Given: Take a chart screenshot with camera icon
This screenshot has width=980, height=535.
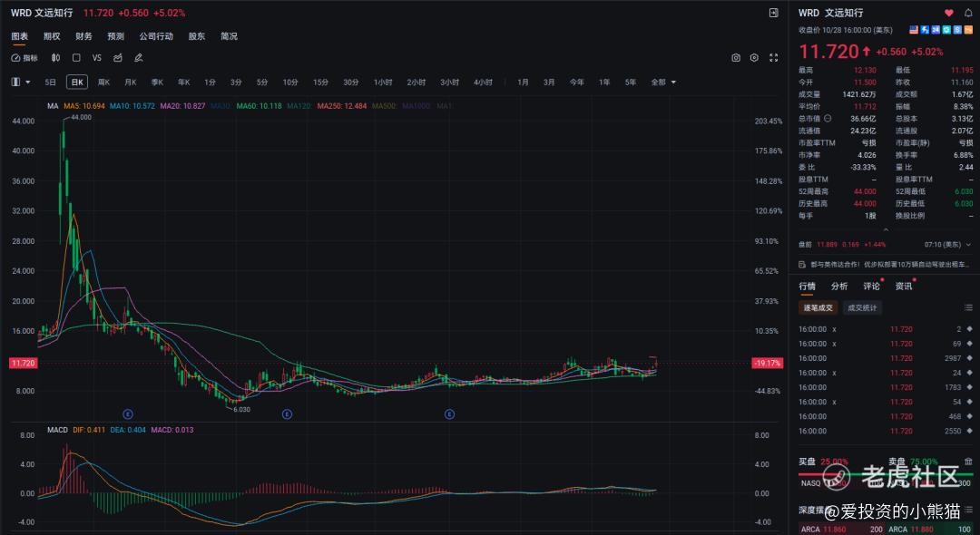Looking at the screenshot, I should point(736,58).
